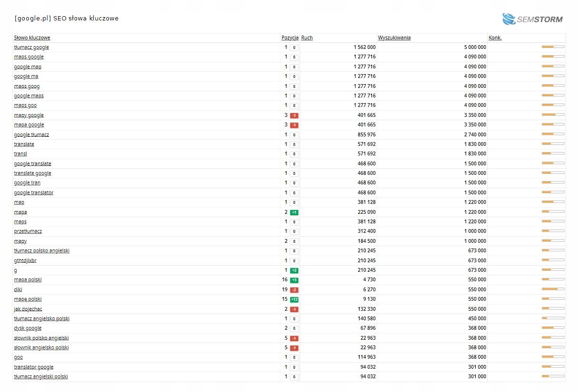Viewport: 578px width, 392px height.
Task: Select traffic value 225 090
Action: tap(366, 212)
